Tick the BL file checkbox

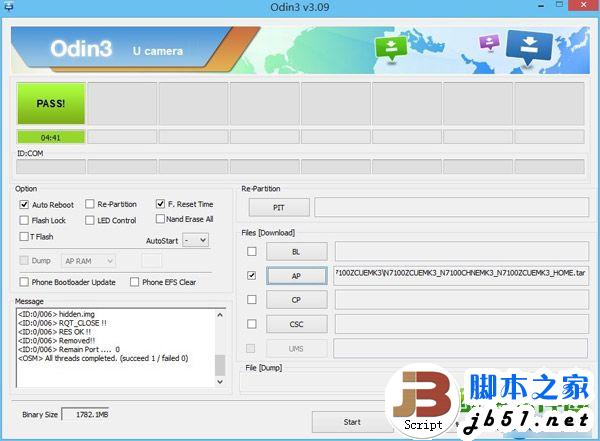(x=252, y=252)
